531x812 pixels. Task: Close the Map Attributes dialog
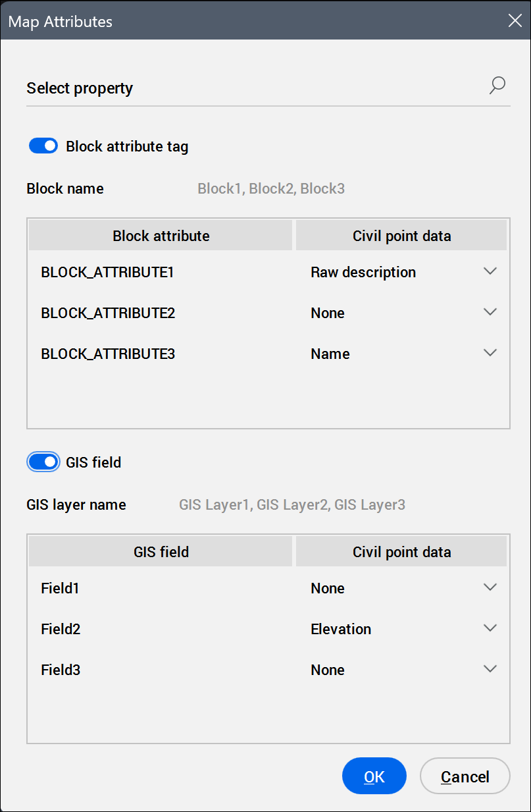point(515,20)
